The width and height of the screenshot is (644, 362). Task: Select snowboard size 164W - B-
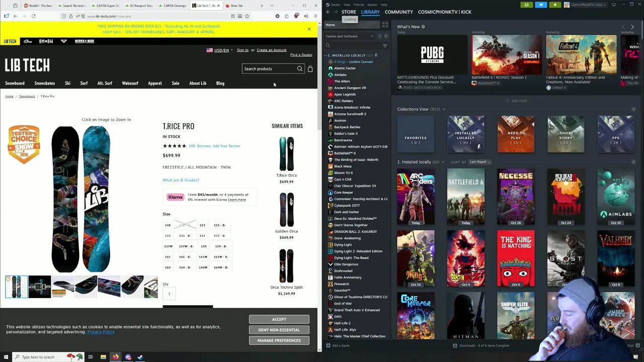(x=221, y=267)
